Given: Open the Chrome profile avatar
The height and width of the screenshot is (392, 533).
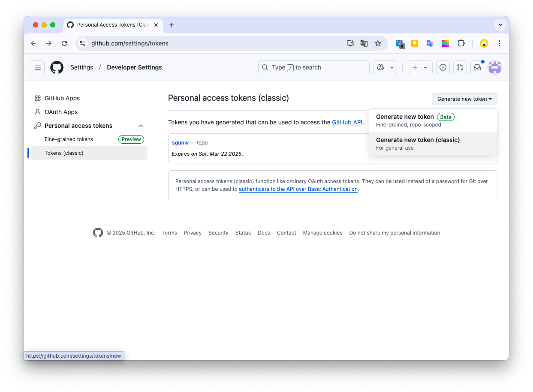Looking at the screenshot, I should (x=484, y=43).
